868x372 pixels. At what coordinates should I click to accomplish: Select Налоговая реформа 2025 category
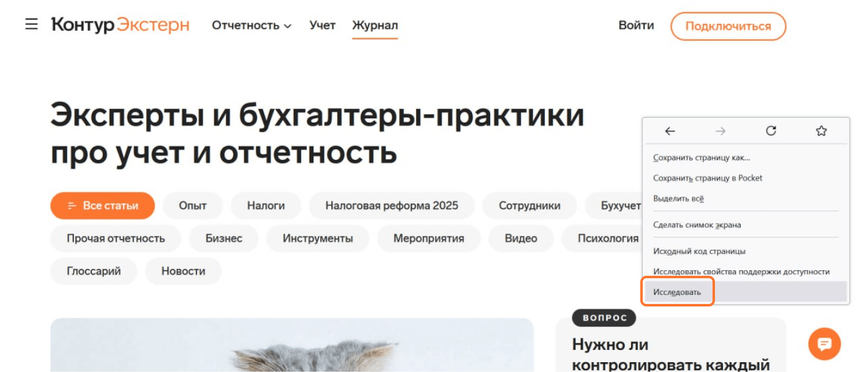coord(392,206)
